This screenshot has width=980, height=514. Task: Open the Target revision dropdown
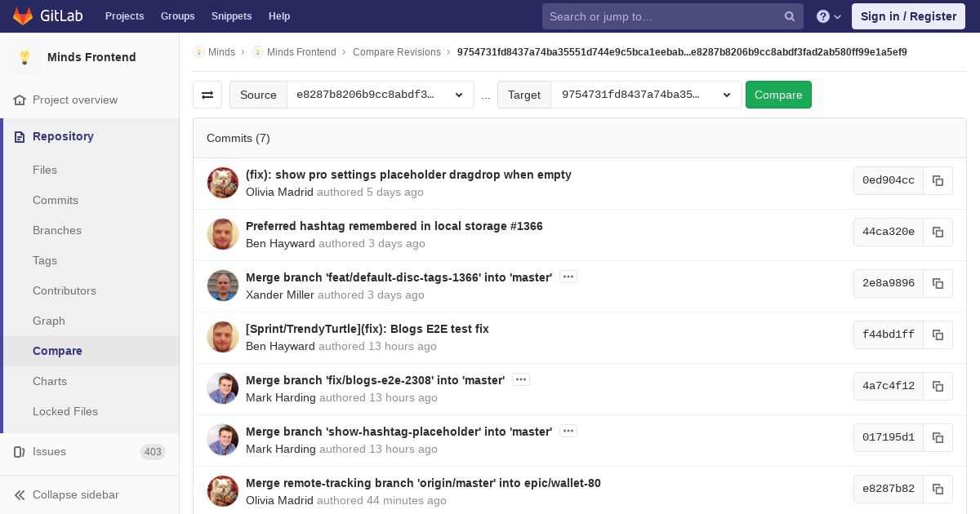pos(646,95)
